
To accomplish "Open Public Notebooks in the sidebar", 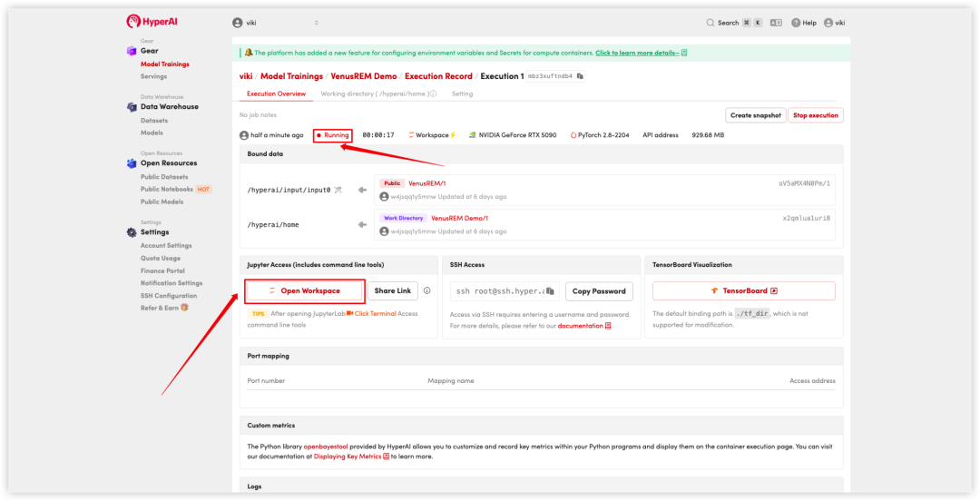I will click(x=167, y=189).
